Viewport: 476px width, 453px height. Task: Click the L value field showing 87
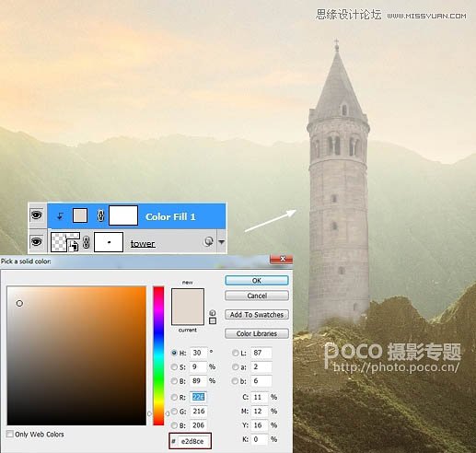tap(261, 353)
